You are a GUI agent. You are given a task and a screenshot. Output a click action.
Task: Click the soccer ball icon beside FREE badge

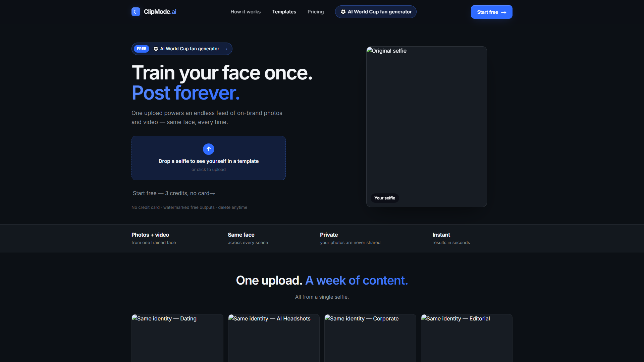156,49
